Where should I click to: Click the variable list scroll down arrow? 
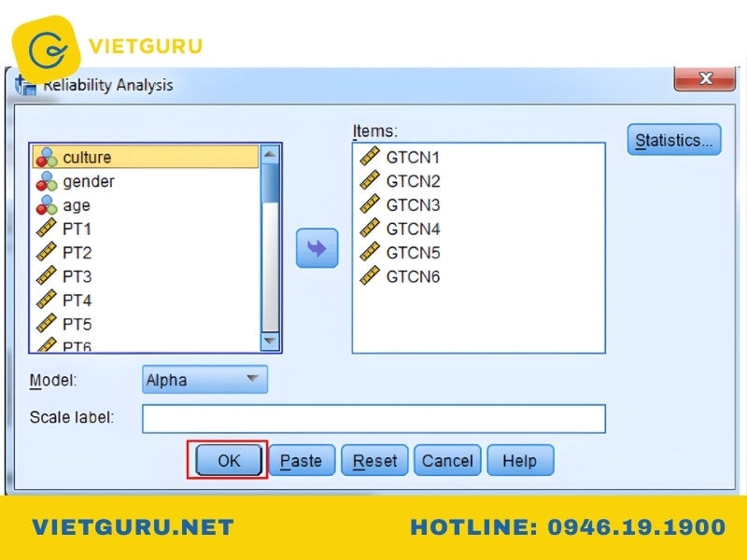pos(270,341)
